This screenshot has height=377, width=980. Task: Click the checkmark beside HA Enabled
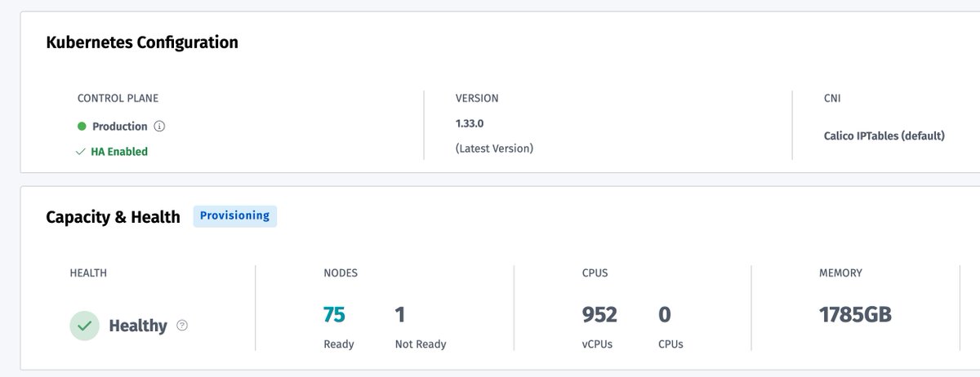[80, 152]
